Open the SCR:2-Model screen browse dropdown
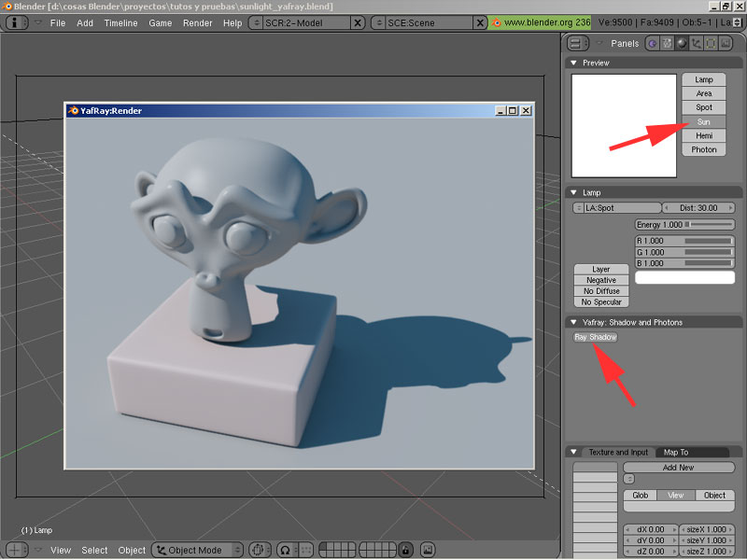The width and height of the screenshot is (747, 560). (x=256, y=22)
